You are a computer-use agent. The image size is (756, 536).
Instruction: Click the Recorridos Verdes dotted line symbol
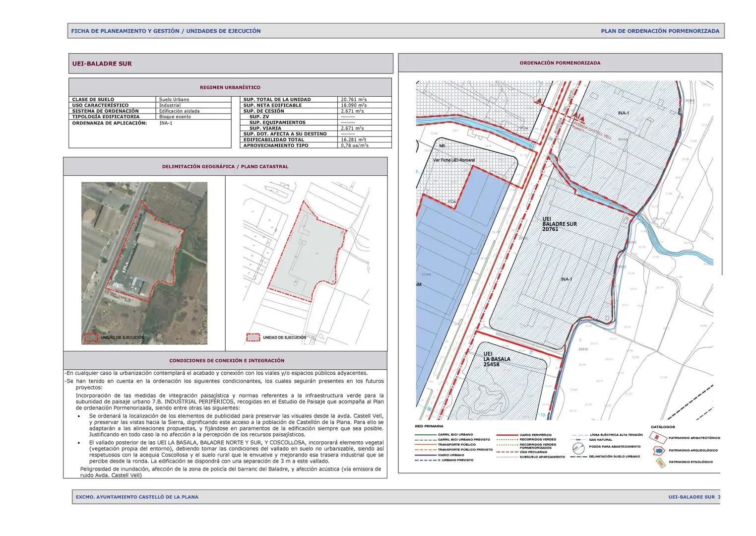[507, 440]
